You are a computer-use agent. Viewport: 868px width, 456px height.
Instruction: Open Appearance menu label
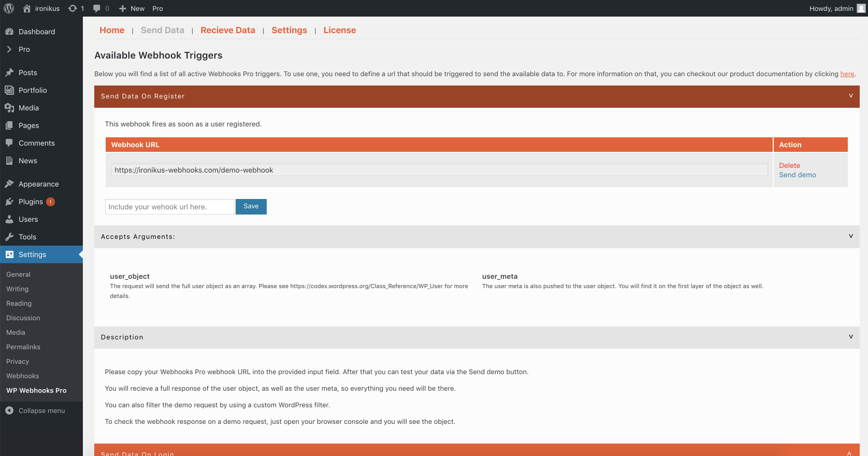[39, 184]
